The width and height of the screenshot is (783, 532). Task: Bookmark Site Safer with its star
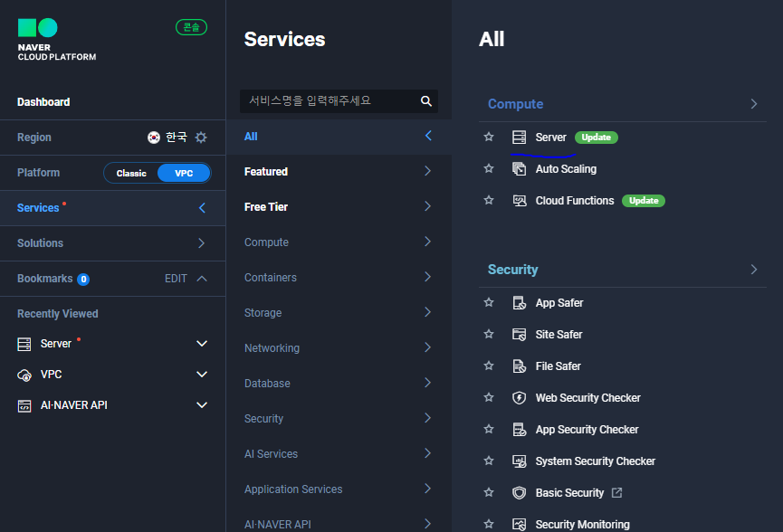489,334
